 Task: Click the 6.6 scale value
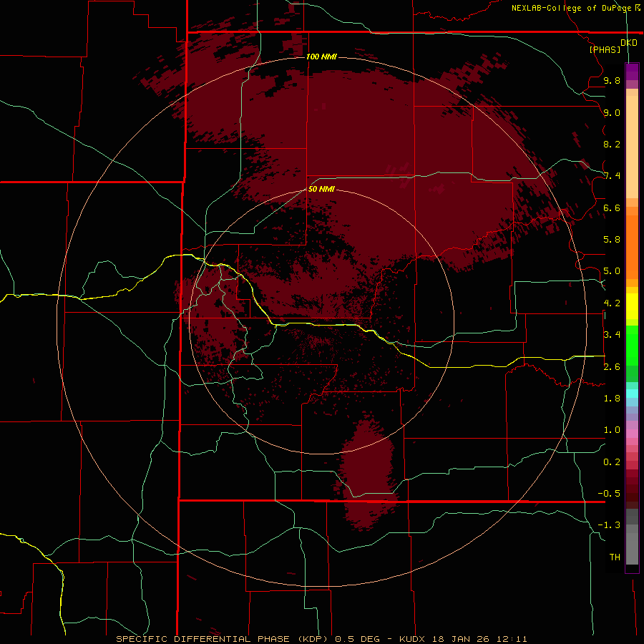(x=612, y=208)
